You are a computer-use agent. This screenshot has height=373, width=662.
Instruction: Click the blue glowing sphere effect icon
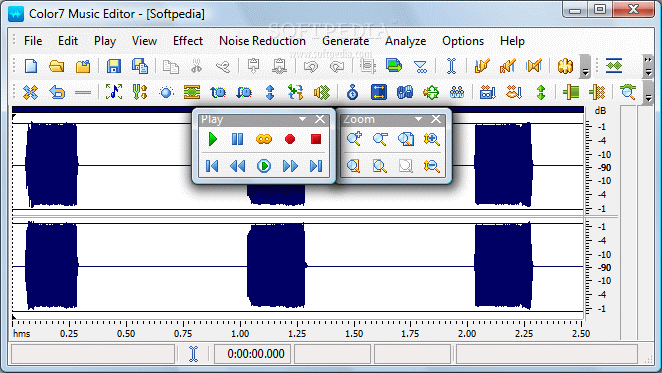[166, 92]
